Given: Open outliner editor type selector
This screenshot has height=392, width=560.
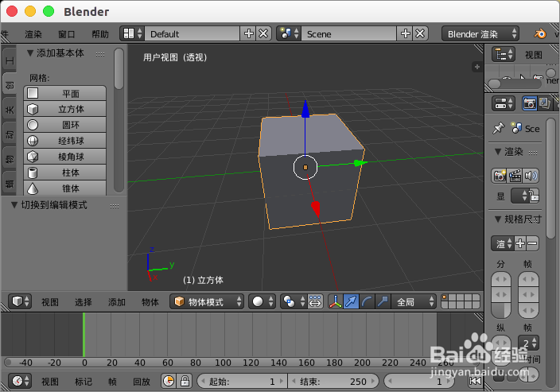Looking at the screenshot, I should [x=504, y=55].
